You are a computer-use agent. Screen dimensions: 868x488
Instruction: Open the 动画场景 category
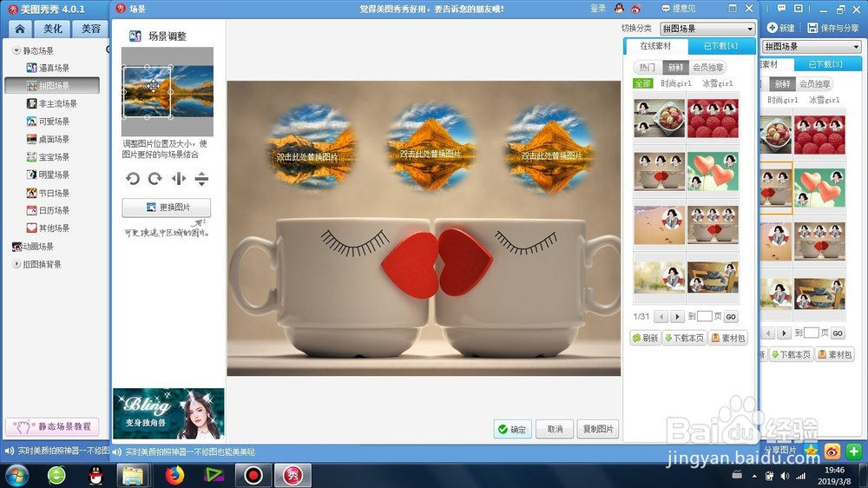(x=33, y=247)
